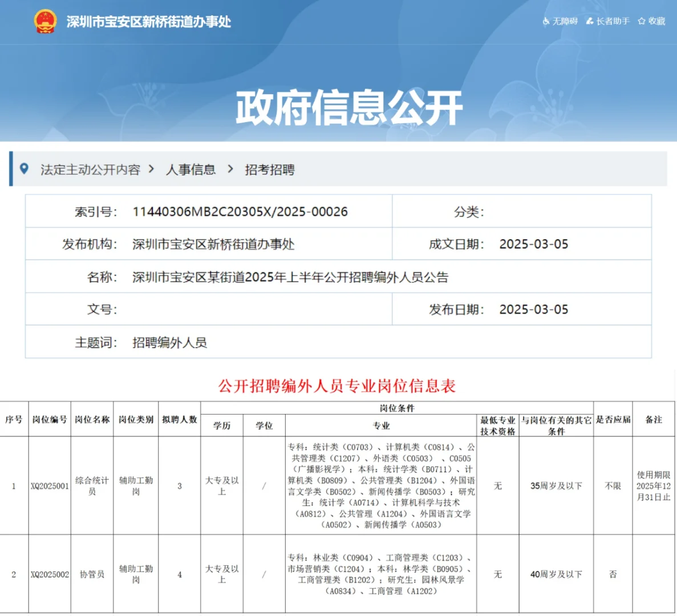Click the recruitment announcement title in the 名称 row
677x616 pixels.
(x=291, y=277)
